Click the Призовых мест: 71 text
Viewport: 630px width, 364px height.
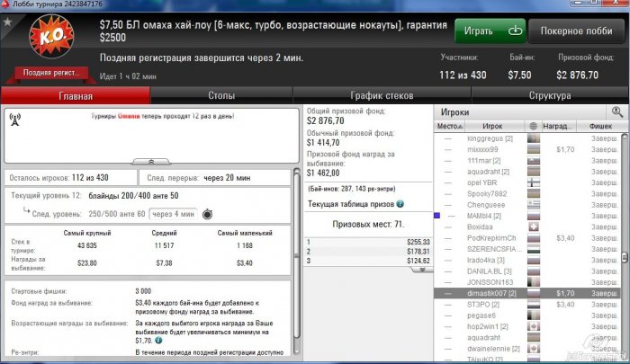pos(368,225)
